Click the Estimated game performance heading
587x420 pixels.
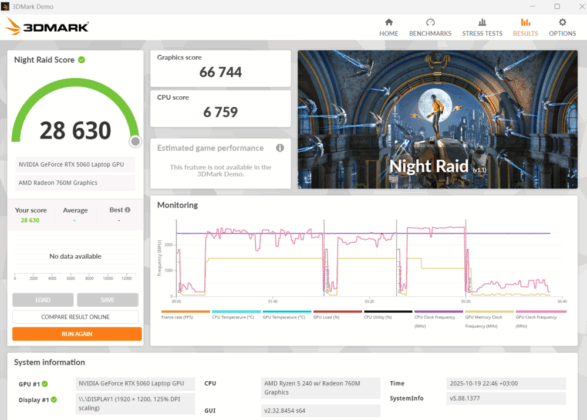(210, 148)
